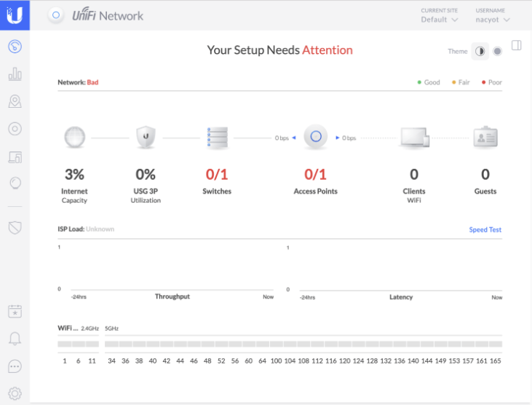This screenshot has width=532, height=405.
Task: Click the Access Points round device icon
Action: tap(316, 136)
